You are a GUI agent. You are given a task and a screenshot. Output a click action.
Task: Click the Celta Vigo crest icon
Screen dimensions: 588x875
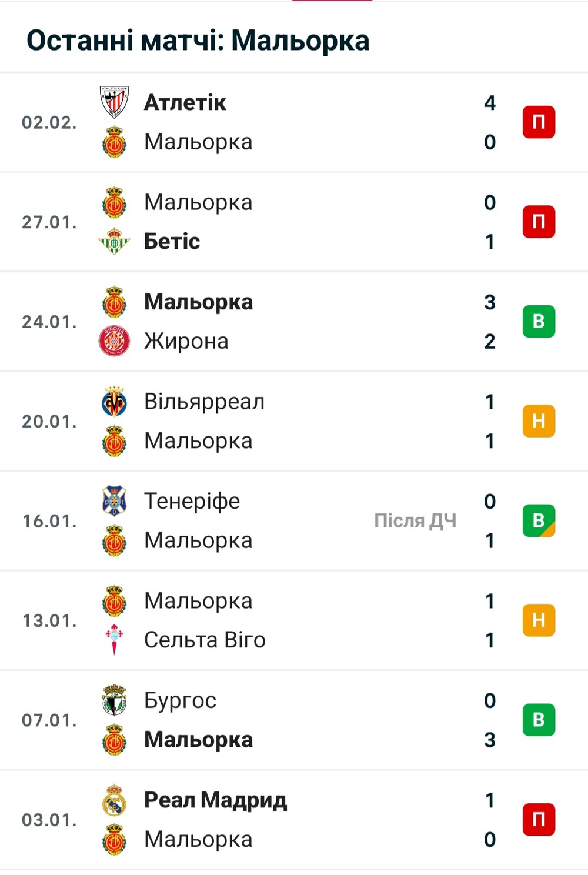point(114,640)
